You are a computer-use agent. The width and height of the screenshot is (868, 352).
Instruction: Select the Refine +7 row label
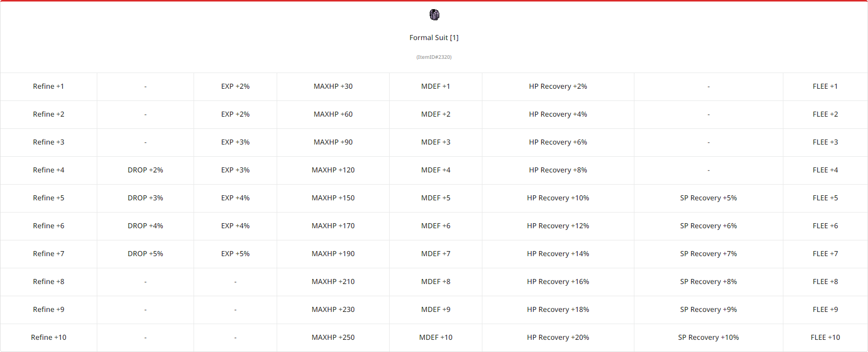(49, 254)
